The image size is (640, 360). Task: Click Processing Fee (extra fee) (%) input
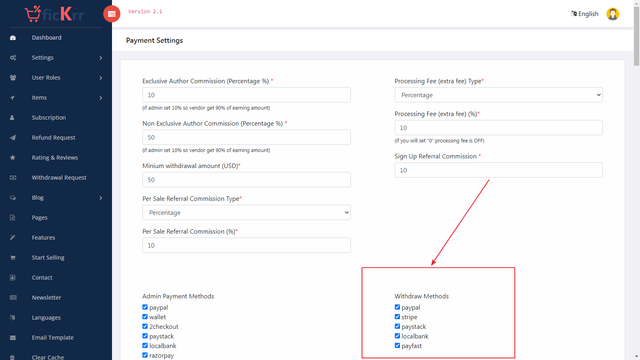pyautogui.click(x=498, y=128)
